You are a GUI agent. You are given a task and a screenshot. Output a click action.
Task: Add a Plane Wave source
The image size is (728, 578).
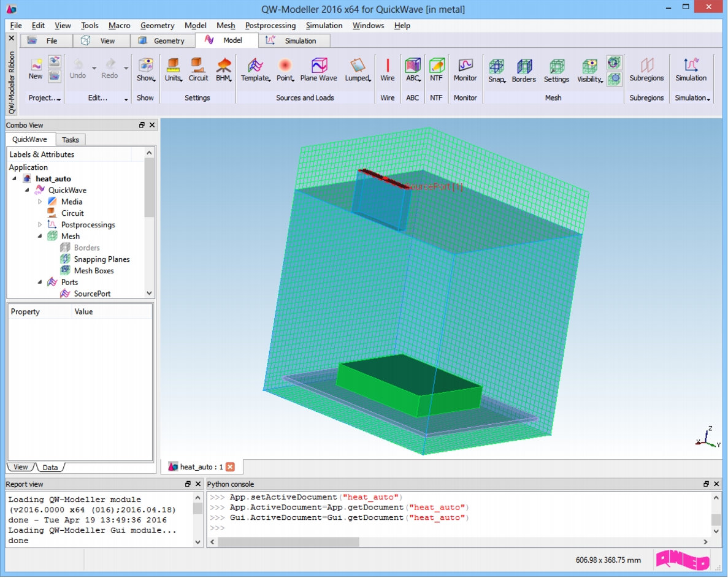318,70
